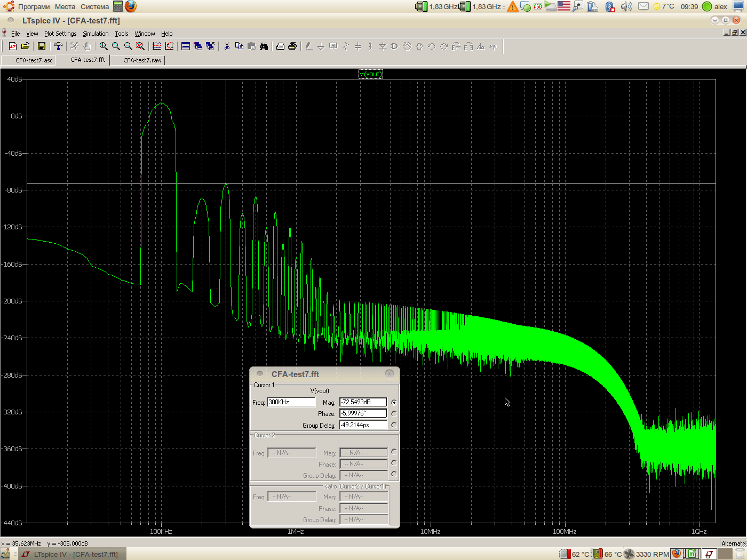Select the Cursor 1 Group Delay radio button
This screenshot has height=560, width=747.
[394, 425]
